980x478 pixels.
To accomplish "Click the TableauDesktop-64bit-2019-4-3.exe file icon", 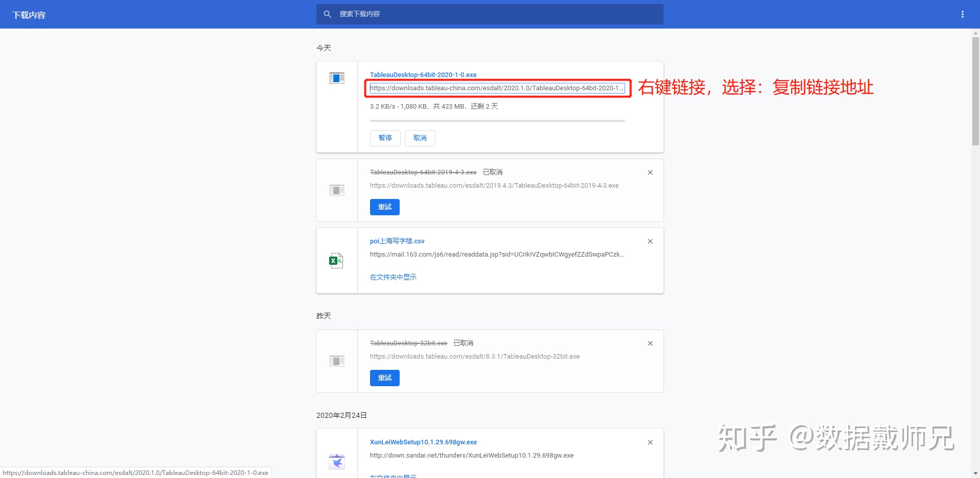I will pyautogui.click(x=337, y=190).
